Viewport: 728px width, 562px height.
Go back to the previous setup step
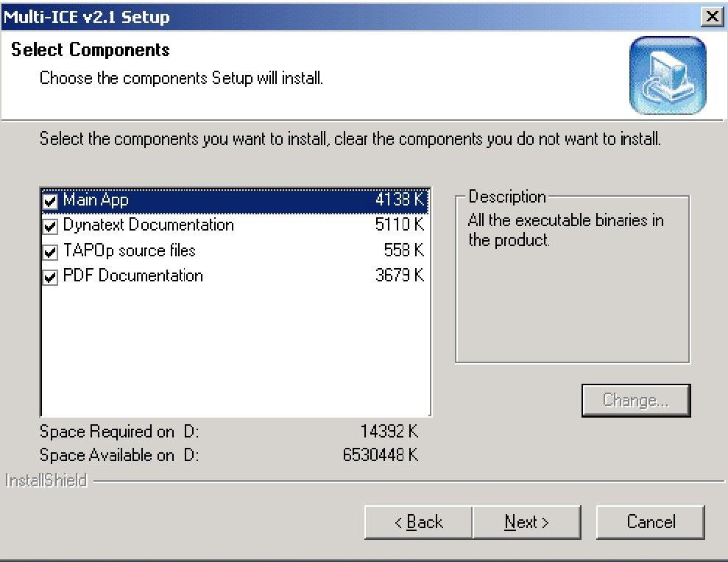(417, 521)
